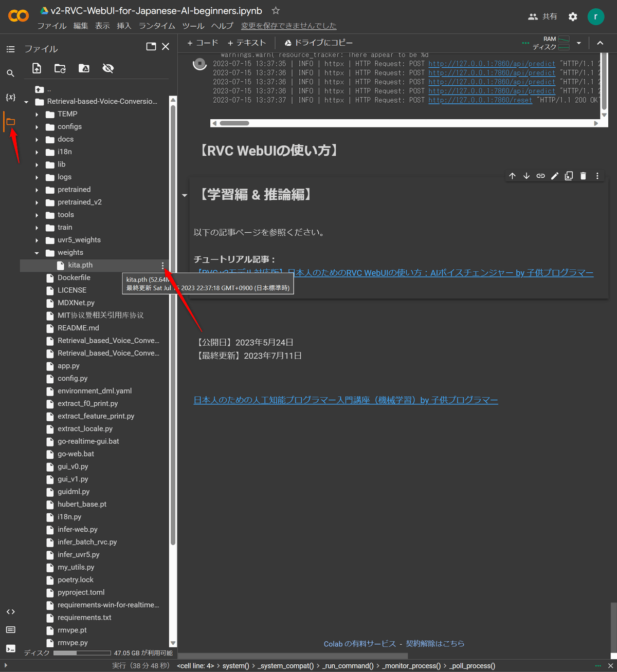This screenshot has height=672, width=617.
Task: Star the notebook title
Action: coord(276,11)
